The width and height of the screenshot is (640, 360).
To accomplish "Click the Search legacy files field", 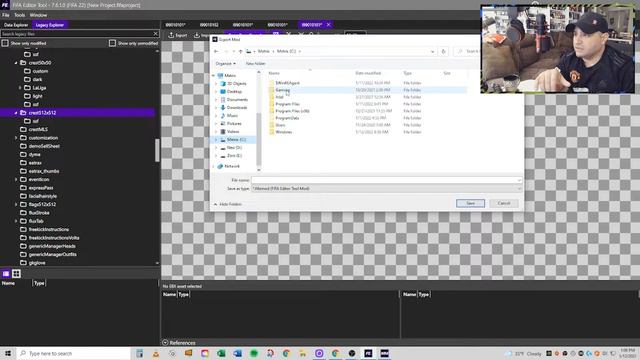I will 77,34.
